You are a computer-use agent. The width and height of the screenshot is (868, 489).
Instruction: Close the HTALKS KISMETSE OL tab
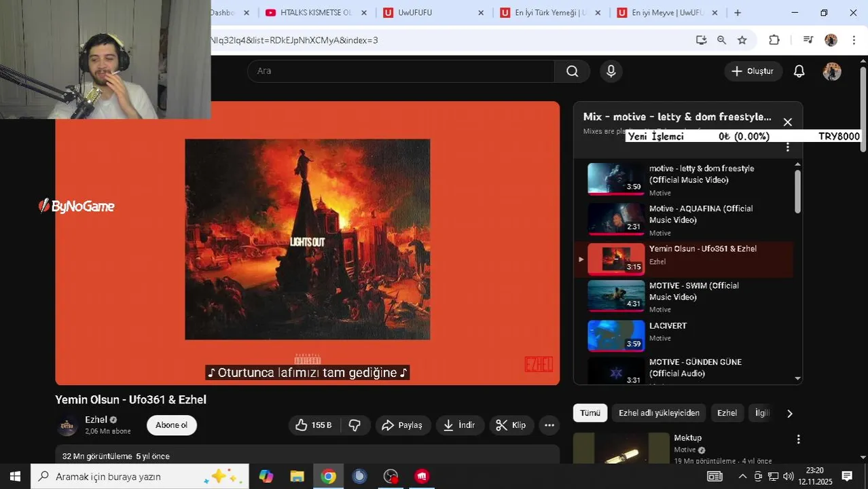(364, 13)
